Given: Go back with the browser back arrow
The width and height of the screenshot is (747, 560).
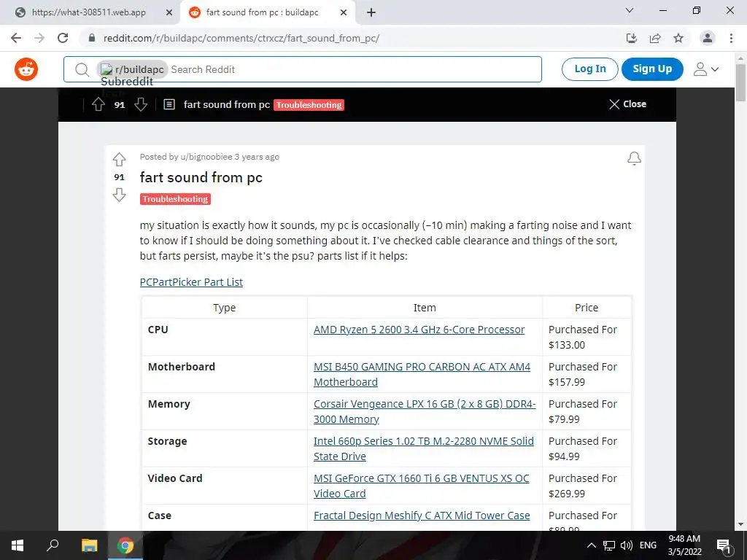Looking at the screenshot, I should (x=16, y=38).
